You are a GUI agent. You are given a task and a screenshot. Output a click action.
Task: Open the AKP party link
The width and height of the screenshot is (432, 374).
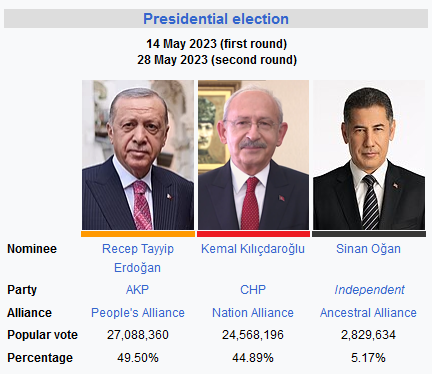click(x=137, y=290)
